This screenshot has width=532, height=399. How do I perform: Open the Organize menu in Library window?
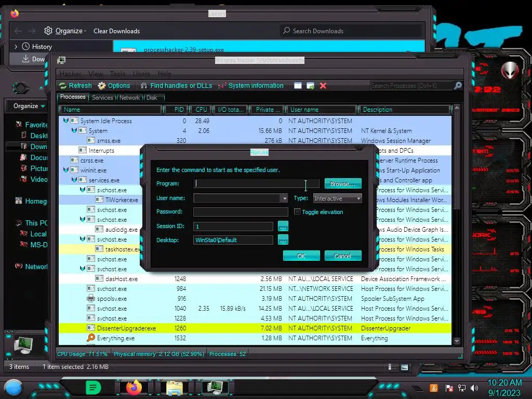[65, 31]
